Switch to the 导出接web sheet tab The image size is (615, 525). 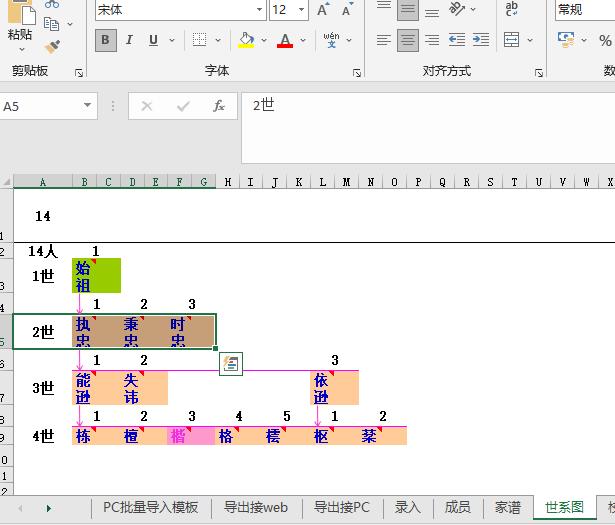(x=255, y=508)
